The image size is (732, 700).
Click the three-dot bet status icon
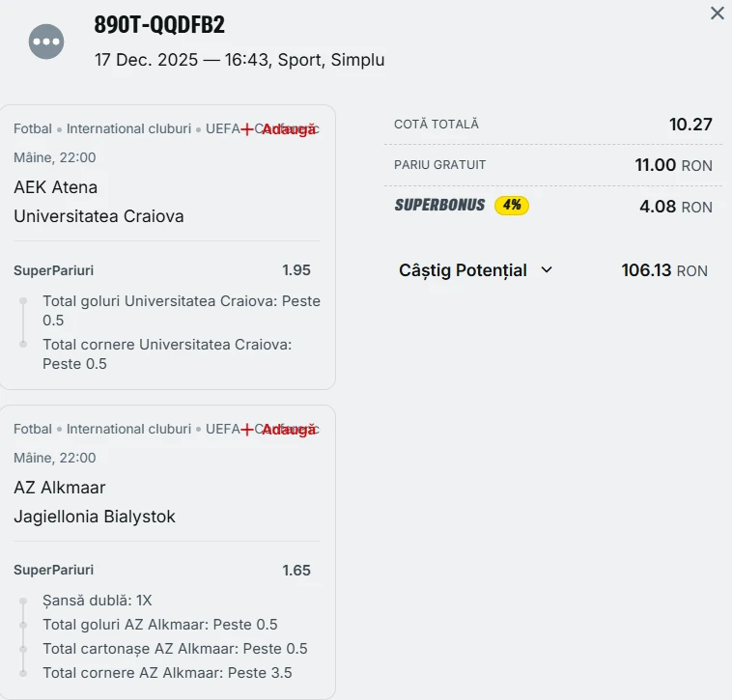pos(46,41)
